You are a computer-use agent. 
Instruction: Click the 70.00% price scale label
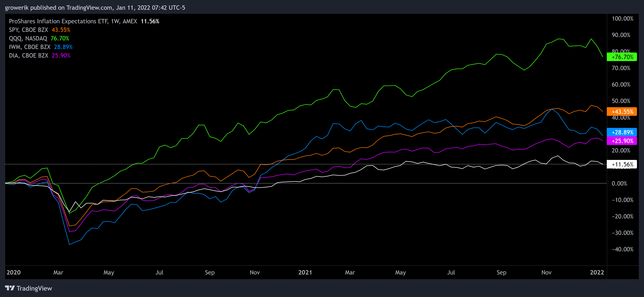tap(621, 68)
